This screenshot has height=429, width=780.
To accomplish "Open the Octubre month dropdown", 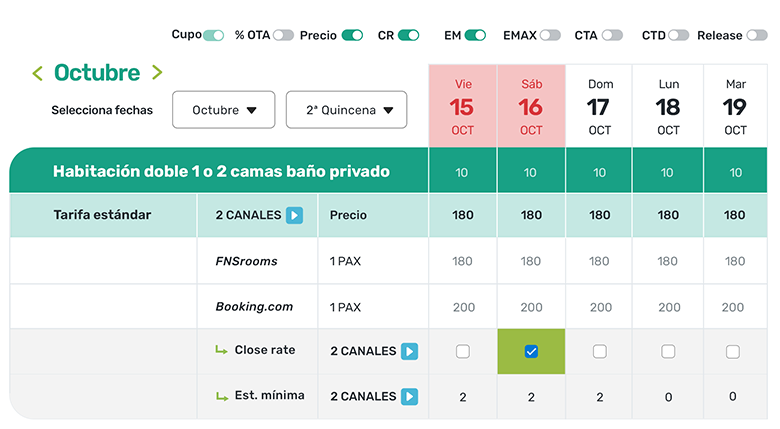I will coord(224,110).
